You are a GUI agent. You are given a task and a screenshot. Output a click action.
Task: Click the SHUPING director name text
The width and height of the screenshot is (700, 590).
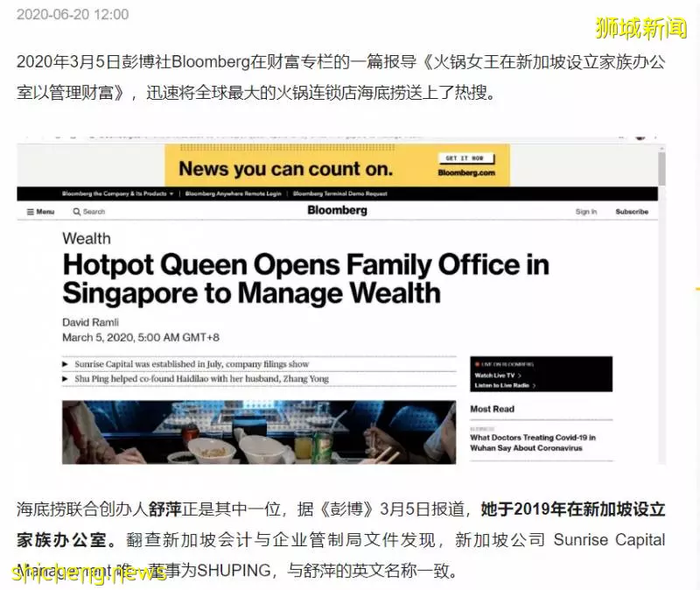(x=234, y=571)
